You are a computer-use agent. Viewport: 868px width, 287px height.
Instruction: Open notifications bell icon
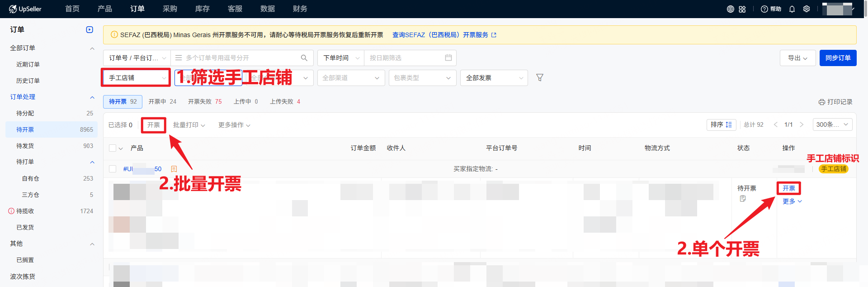click(792, 9)
